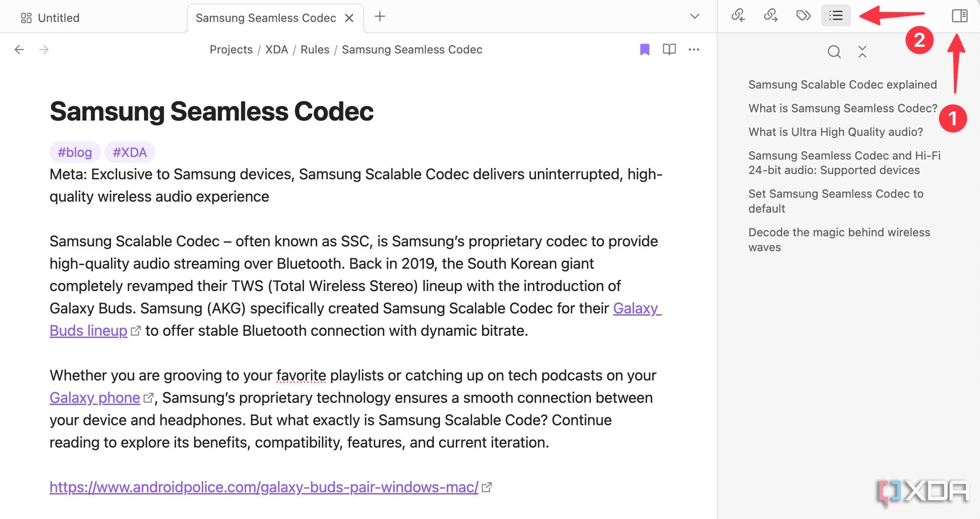Click the outline/table of contents icon
The image size is (980, 519).
tap(836, 16)
